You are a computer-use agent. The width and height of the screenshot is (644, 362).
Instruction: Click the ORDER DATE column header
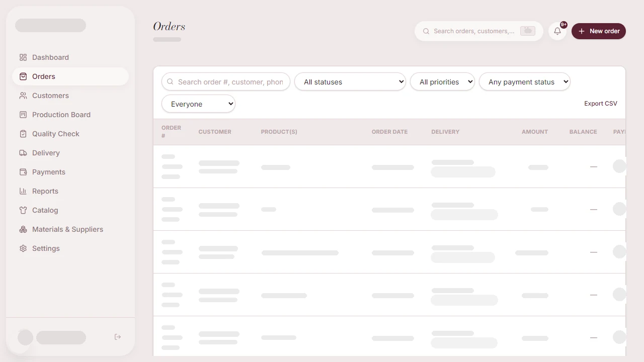click(389, 132)
